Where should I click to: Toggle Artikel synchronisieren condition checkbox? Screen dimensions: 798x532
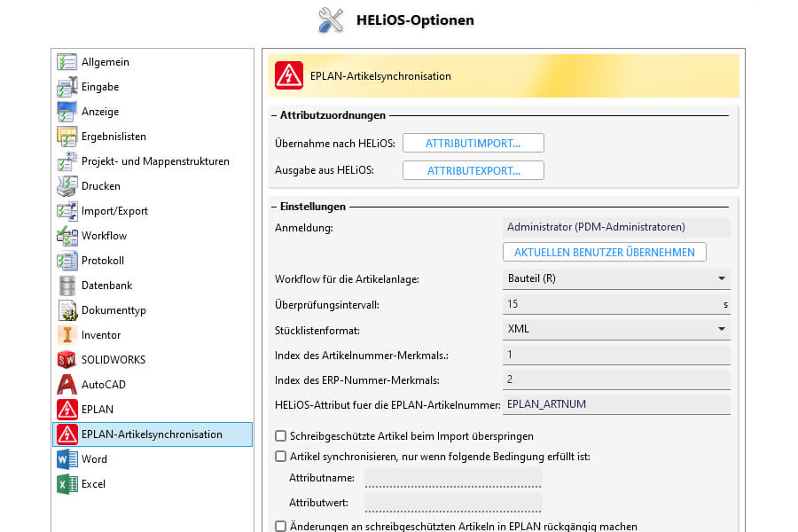coord(280,456)
